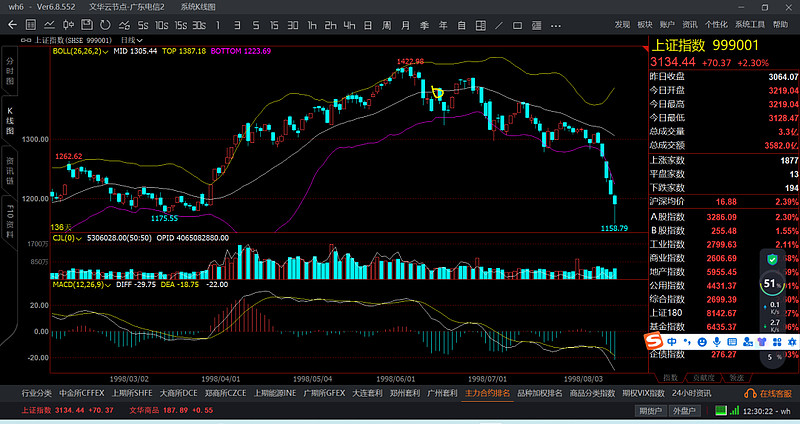Screen dimensions: 800x424
Task: Click the rectangle window icon in toolbar
Action: point(517,25)
